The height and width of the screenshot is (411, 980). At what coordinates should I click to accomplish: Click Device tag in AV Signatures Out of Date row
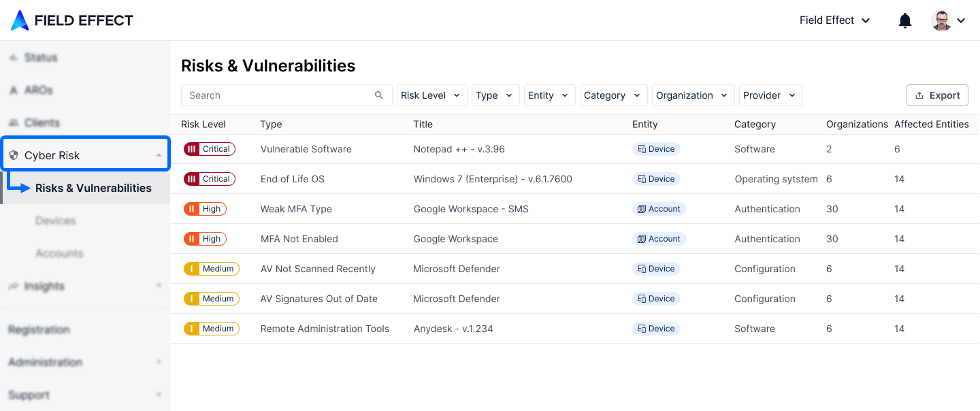(x=656, y=299)
